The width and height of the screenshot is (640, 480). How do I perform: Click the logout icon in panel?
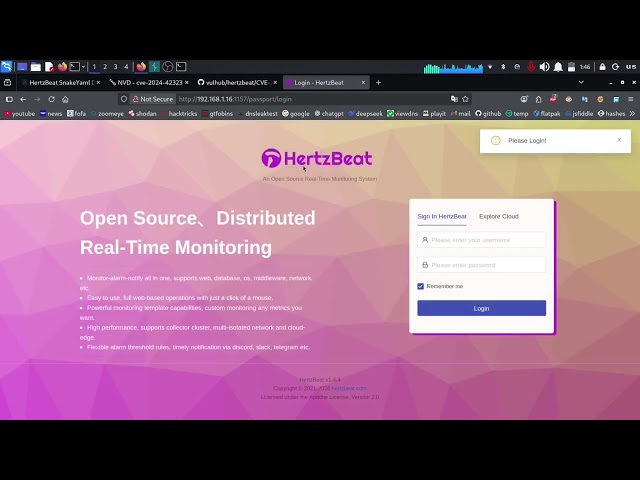click(x=616, y=67)
